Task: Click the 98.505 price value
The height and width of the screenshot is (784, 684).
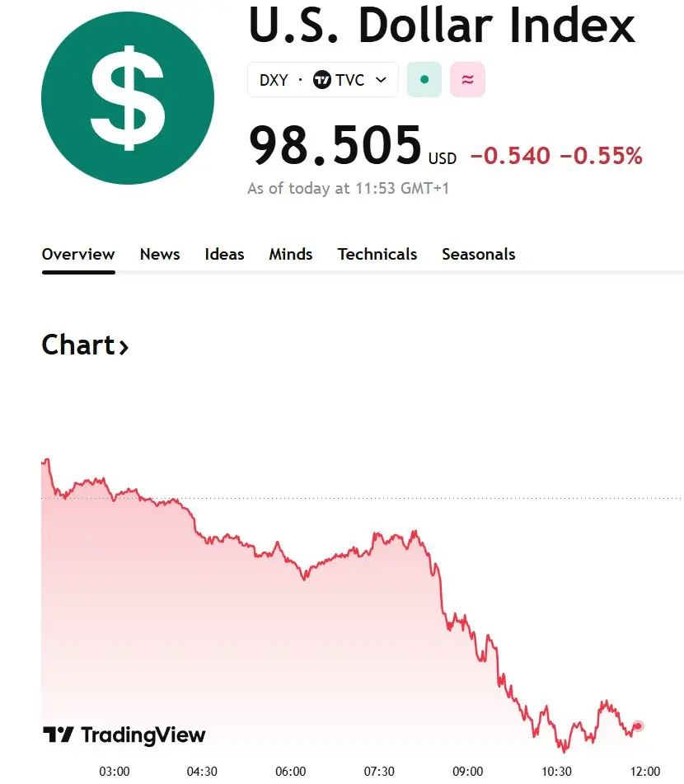Action: tap(335, 146)
